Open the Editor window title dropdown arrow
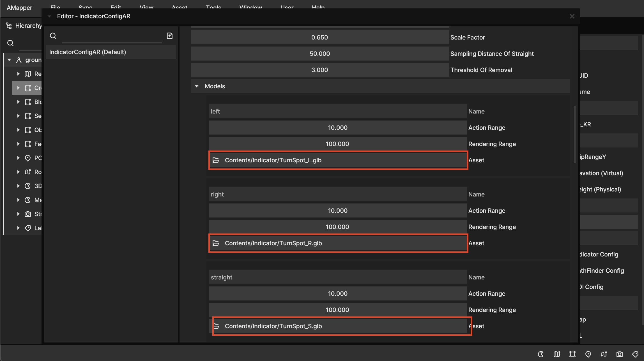 click(x=49, y=16)
